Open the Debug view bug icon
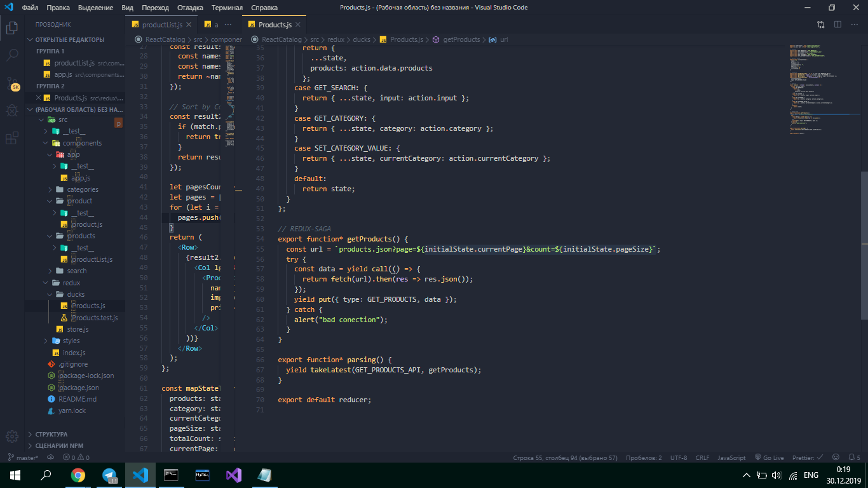Screen dimensions: 868x488 click(12, 111)
